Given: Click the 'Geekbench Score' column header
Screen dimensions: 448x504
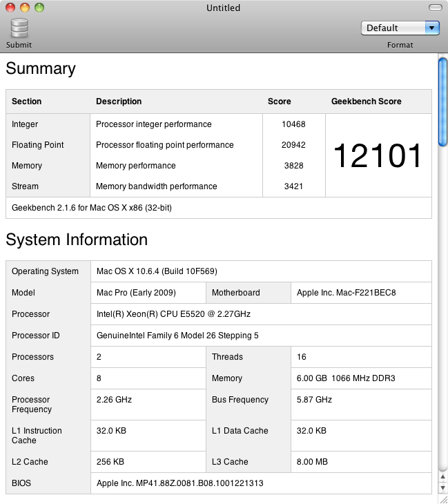Looking at the screenshot, I should 367,101.
